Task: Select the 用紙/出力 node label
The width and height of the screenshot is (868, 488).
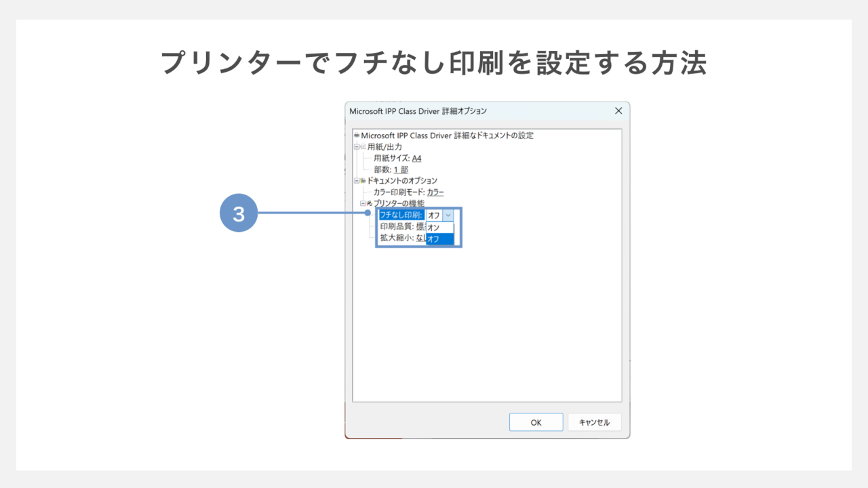Action: (384, 146)
